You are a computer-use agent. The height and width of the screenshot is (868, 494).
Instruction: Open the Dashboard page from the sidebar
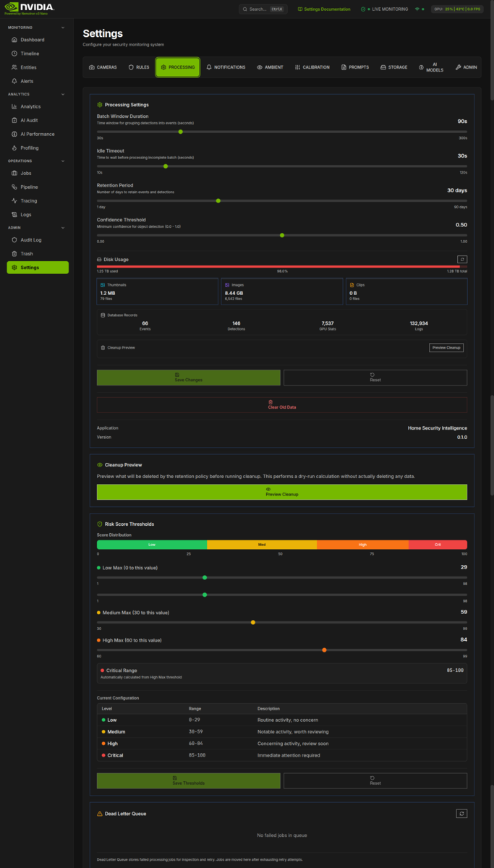coord(32,40)
